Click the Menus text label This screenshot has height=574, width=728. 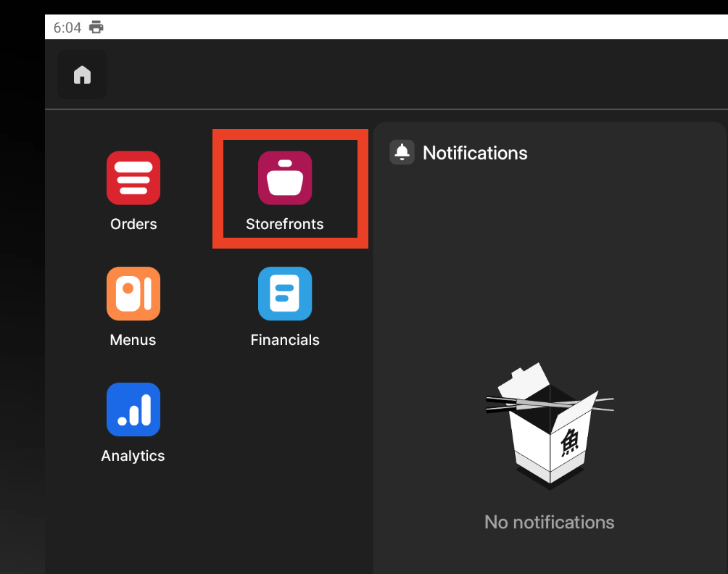point(133,340)
